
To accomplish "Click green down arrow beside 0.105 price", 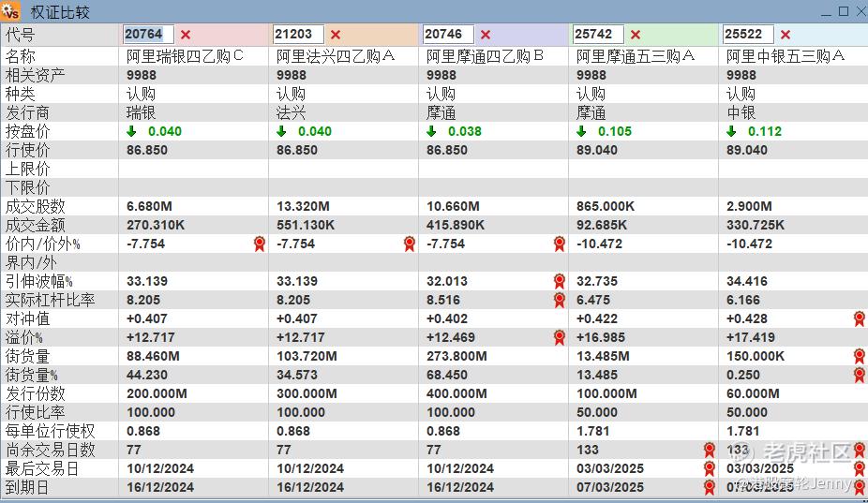I will [581, 131].
